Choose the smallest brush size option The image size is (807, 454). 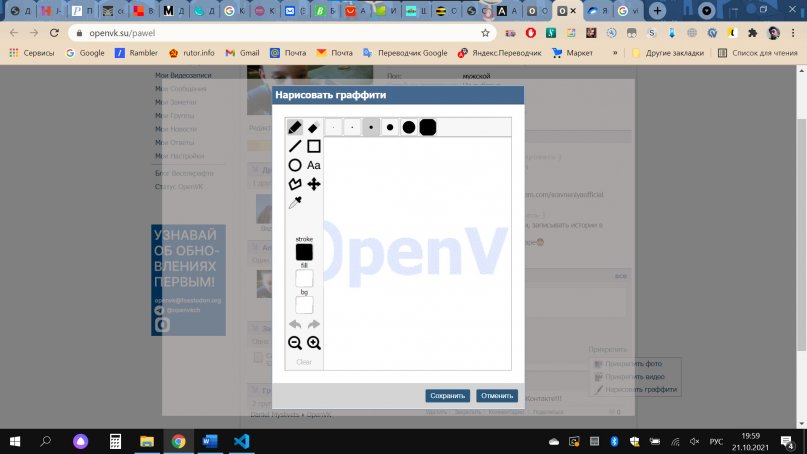(334, 127)
